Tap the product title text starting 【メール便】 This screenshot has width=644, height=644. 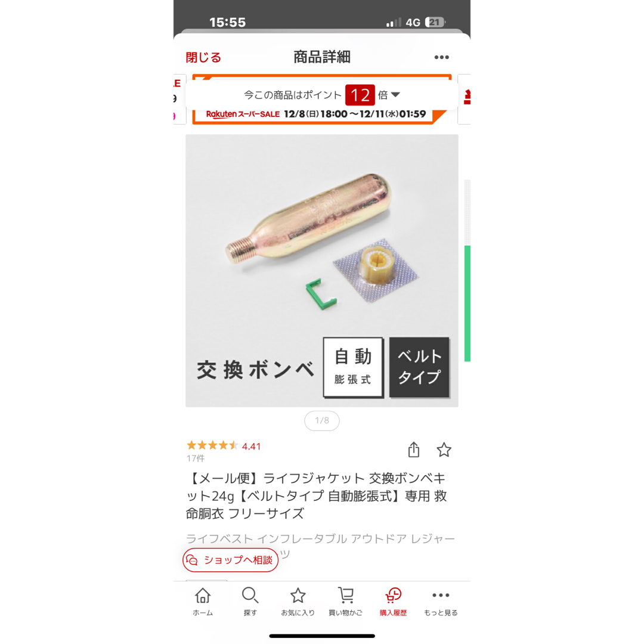pyautogui.click(x=316, y=496)
